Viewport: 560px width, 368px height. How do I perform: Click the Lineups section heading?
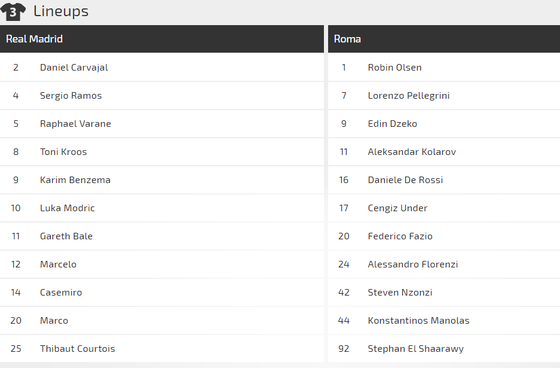click(61, 11)
